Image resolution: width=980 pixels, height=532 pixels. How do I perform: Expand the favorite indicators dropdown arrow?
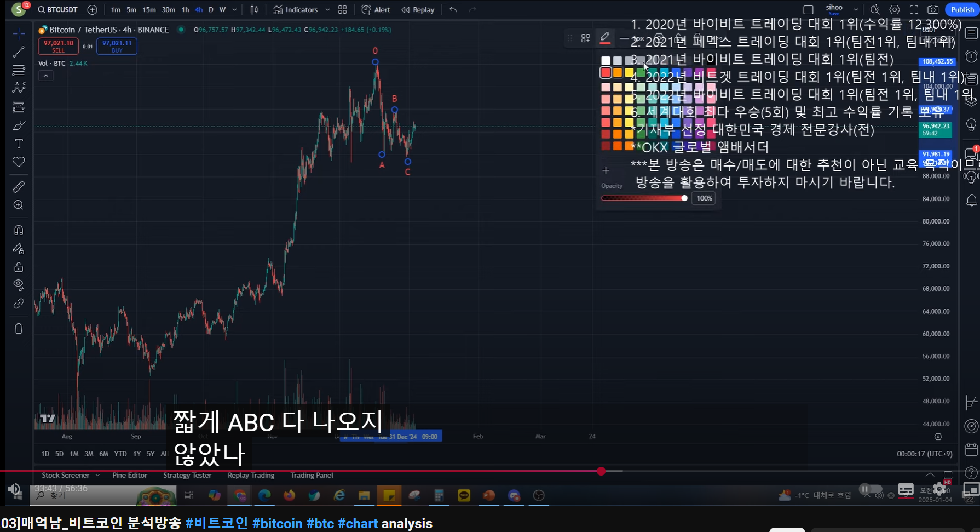click(327, 9)
